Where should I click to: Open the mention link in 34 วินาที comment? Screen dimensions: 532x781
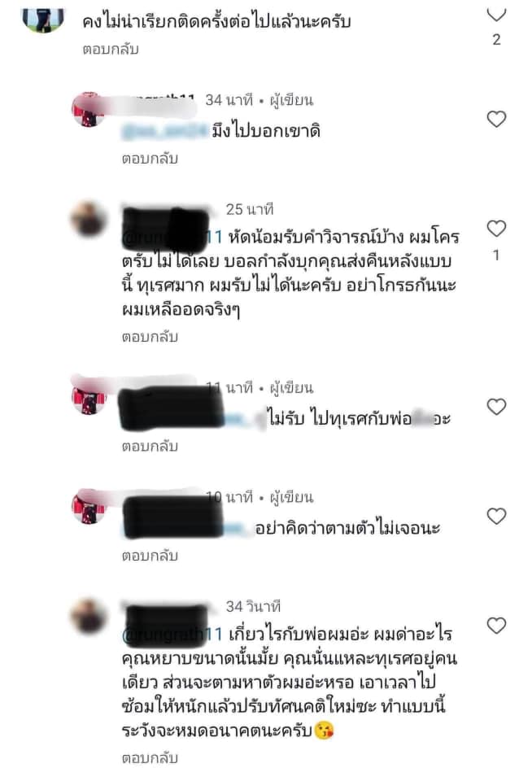[x=172, y=634]
